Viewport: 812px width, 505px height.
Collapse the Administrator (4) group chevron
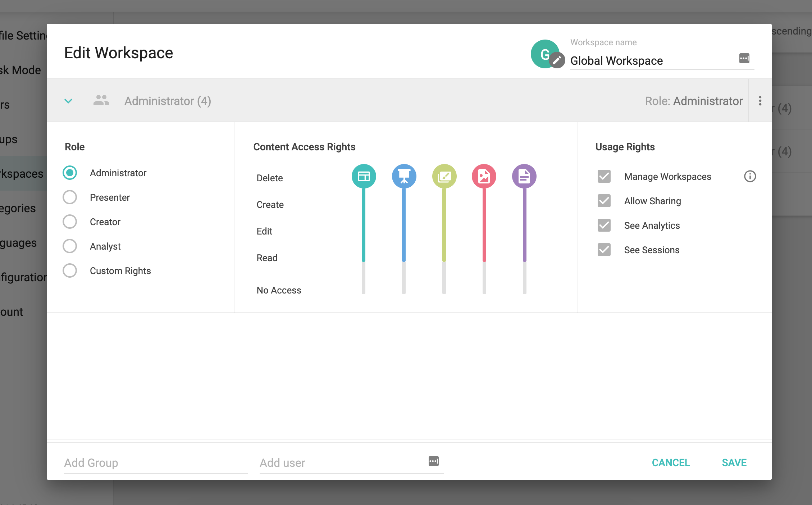[68, 101]
